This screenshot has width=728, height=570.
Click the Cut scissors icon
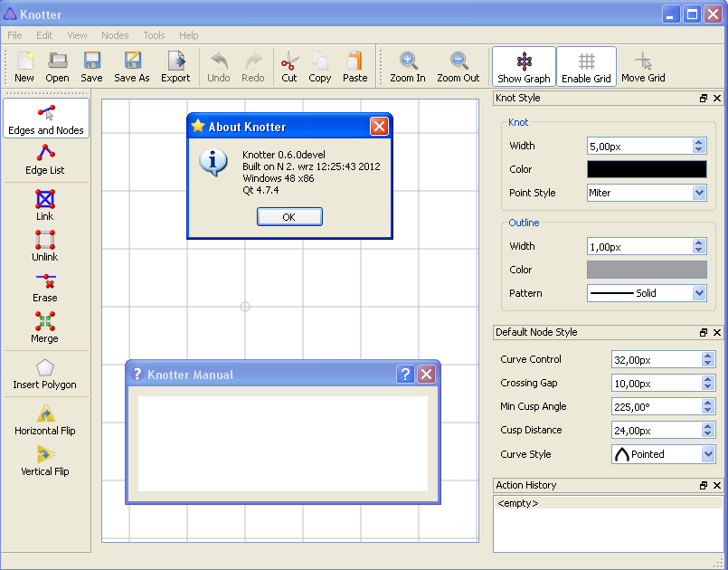[x=288, y=67]
